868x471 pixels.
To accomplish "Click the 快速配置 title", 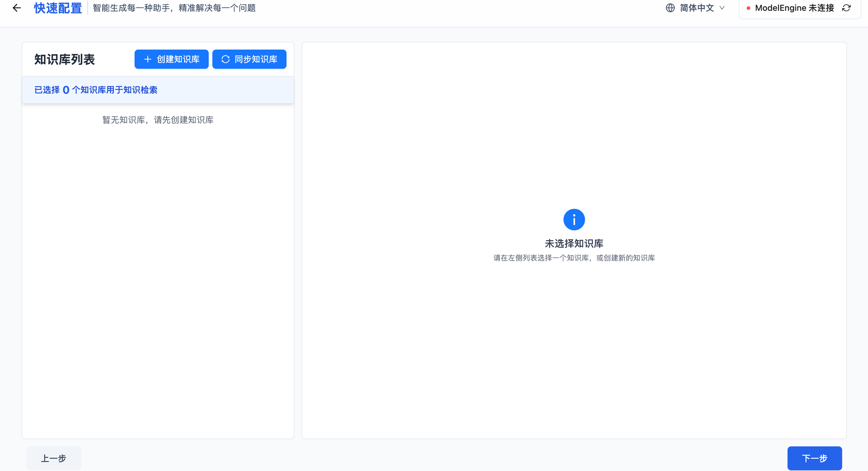I will click(x=58, y=8).
